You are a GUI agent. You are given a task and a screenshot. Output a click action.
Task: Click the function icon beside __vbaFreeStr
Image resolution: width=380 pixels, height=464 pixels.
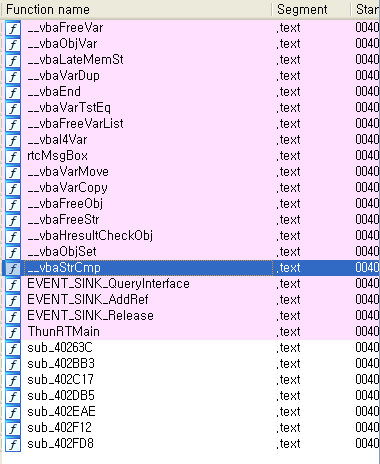pyautogui.click(x=13, y=220)
